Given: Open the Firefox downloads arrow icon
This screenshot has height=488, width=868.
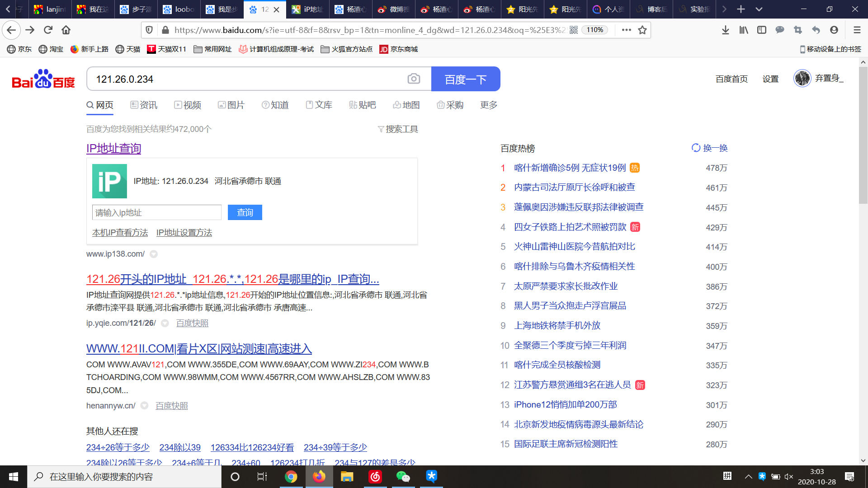Looking at the screenshot, I should coord(725,30).
